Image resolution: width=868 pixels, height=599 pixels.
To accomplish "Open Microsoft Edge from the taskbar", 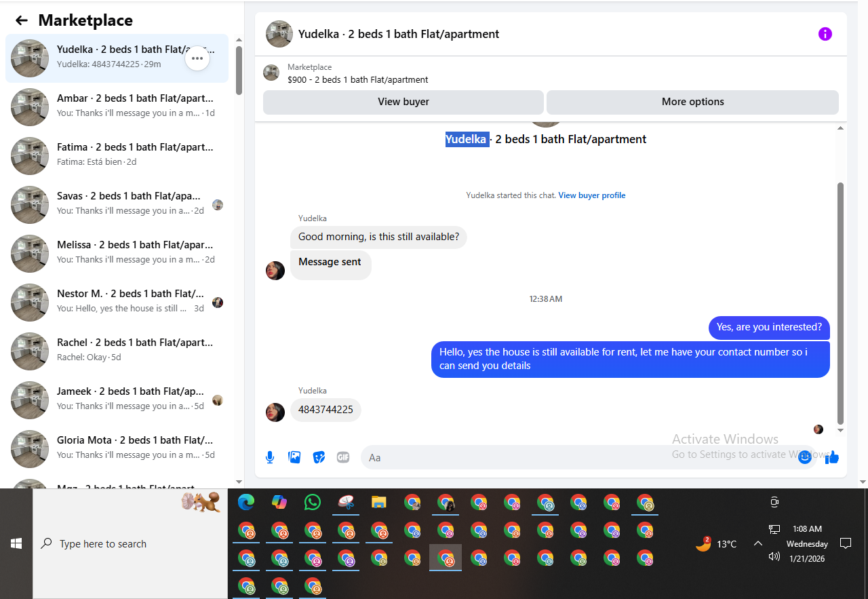I will pos(246,503).
